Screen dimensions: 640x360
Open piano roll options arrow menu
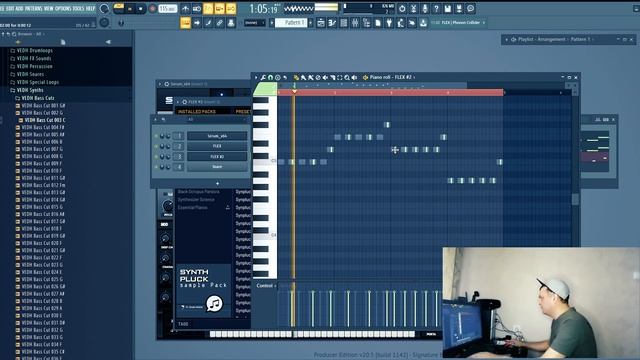[256, 77]
